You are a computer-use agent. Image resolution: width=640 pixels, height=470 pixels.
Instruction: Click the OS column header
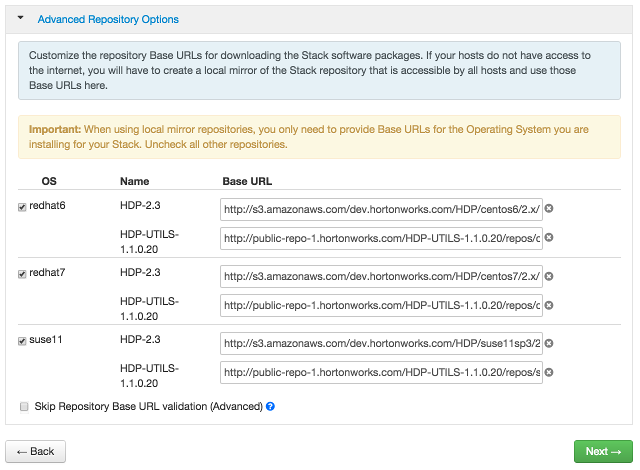tap(49, 181)
